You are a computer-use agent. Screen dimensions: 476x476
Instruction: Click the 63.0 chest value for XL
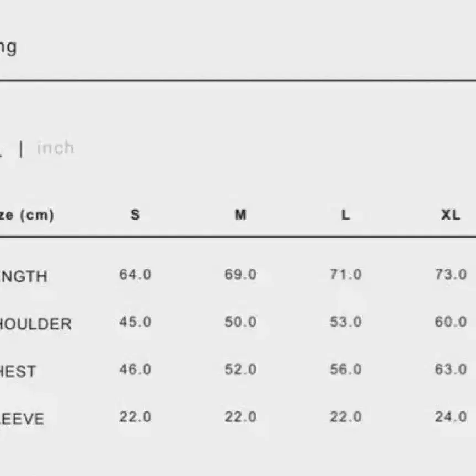click(451, 370)
